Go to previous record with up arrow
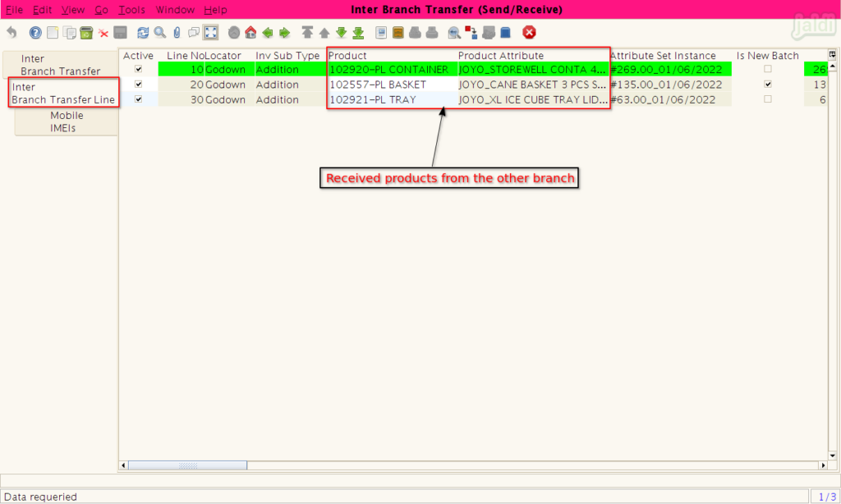 tap(324, 33)
